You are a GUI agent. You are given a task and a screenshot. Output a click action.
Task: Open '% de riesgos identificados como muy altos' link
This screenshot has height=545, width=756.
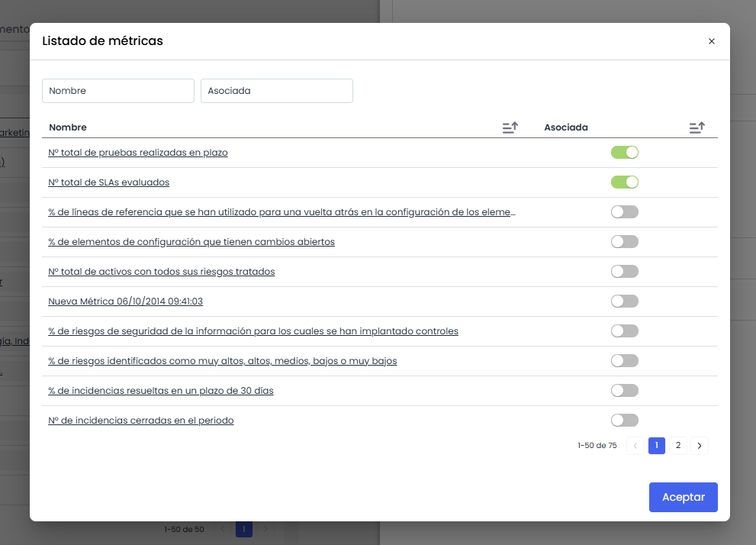pyautogui.click(x=222, y=361)
